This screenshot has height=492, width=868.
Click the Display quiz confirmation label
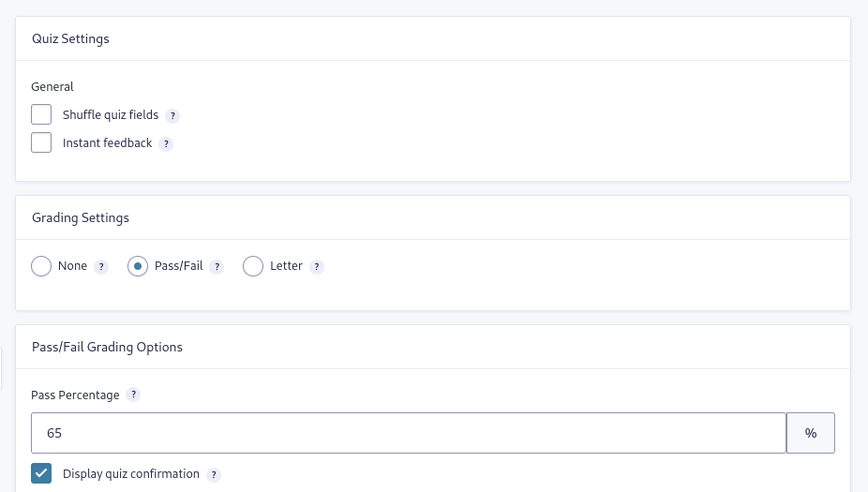point(131,474)
